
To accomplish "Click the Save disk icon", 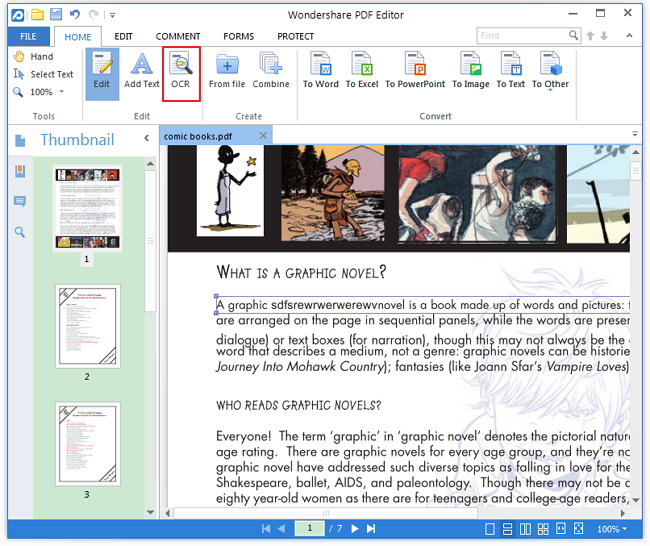I will [x=56, y=15].
